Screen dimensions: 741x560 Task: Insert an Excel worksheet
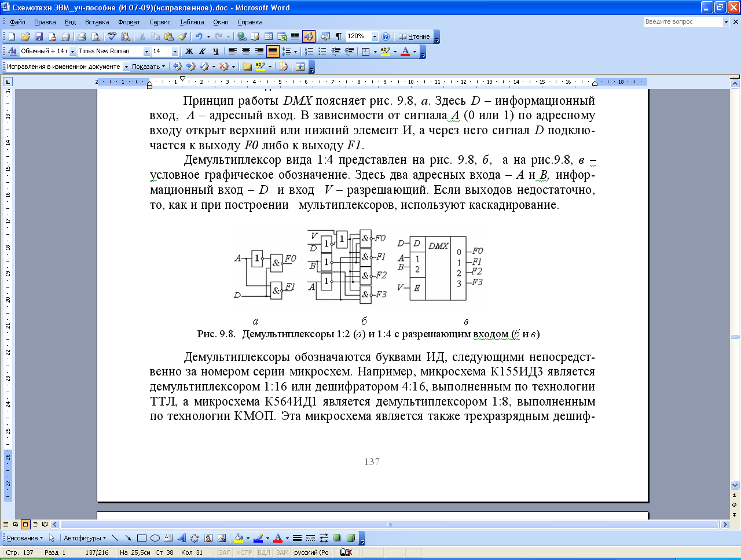pyautogui.click(x=282, y=36)
